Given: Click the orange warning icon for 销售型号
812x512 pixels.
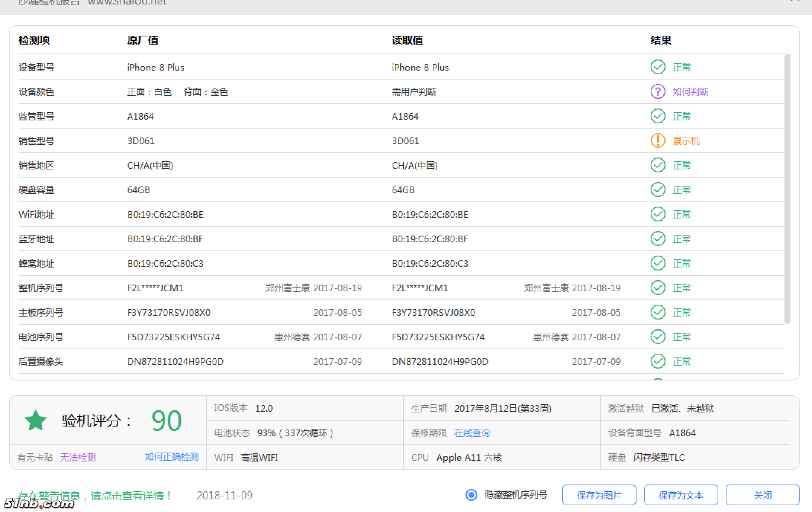Looking at the screenshot, I should coord(658,141).
